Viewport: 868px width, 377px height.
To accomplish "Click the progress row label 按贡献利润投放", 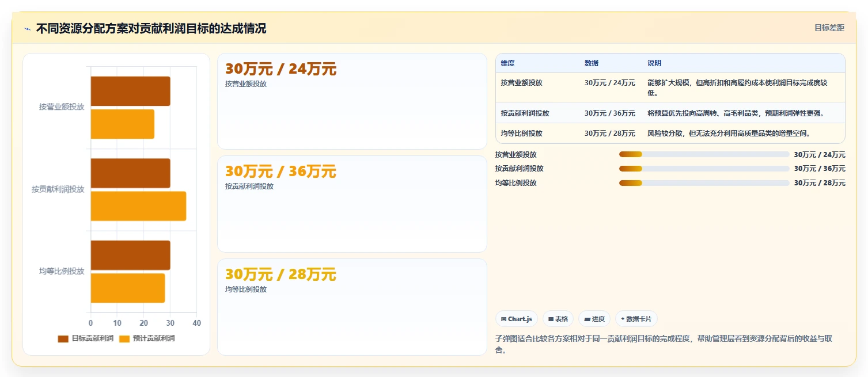I will pyautogui.click(x=520, y=169).
